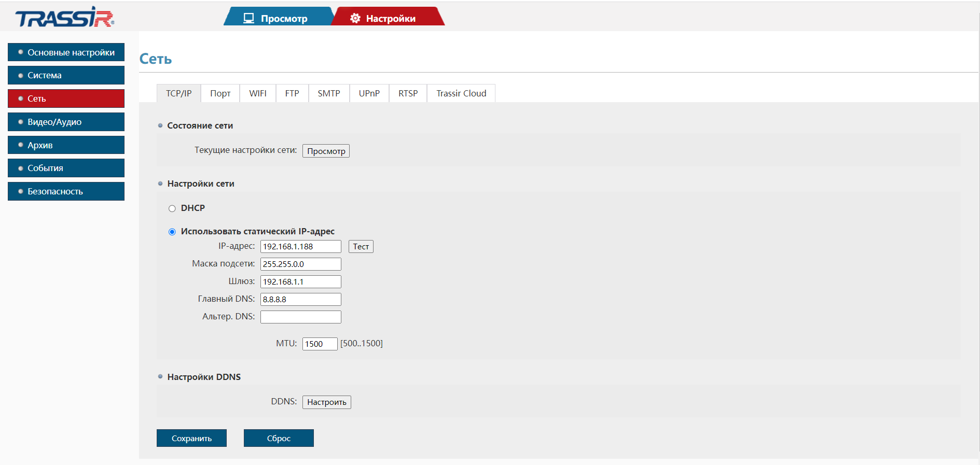Open the События sidebar section

pos(66,168)
